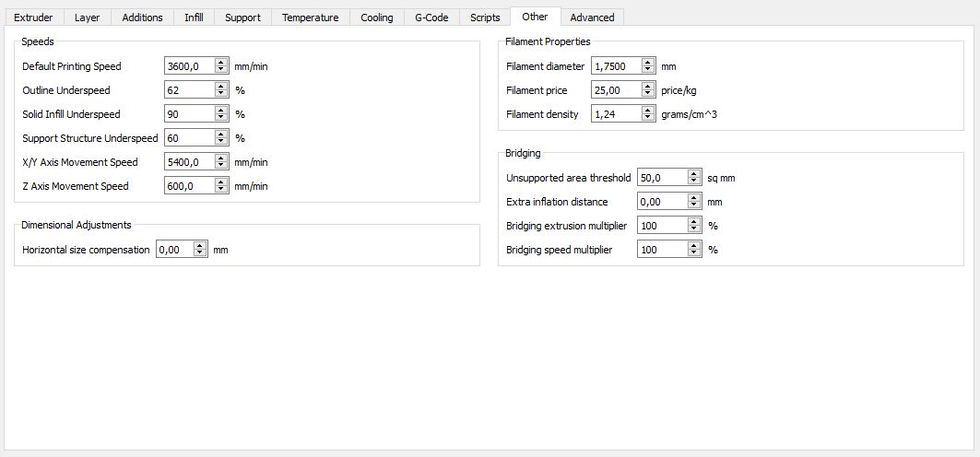
Task: Increase Bridging extrusion multiplier value
Action: coord(694,222)
